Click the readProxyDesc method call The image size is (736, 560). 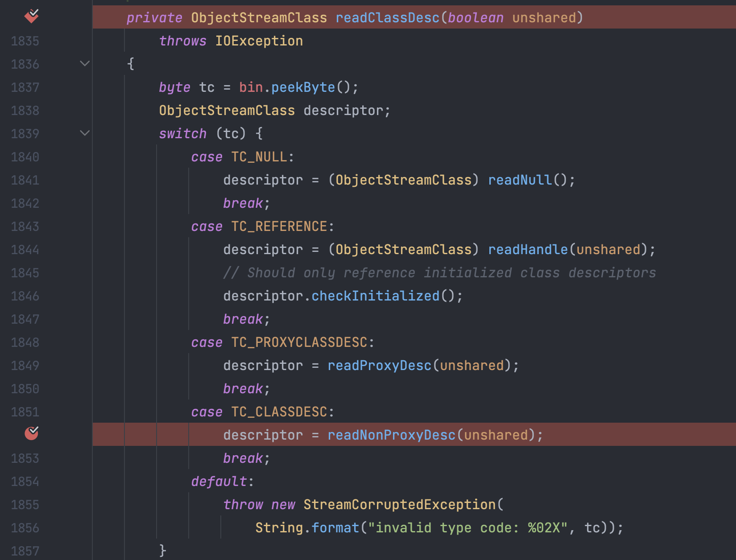(379, 366)
